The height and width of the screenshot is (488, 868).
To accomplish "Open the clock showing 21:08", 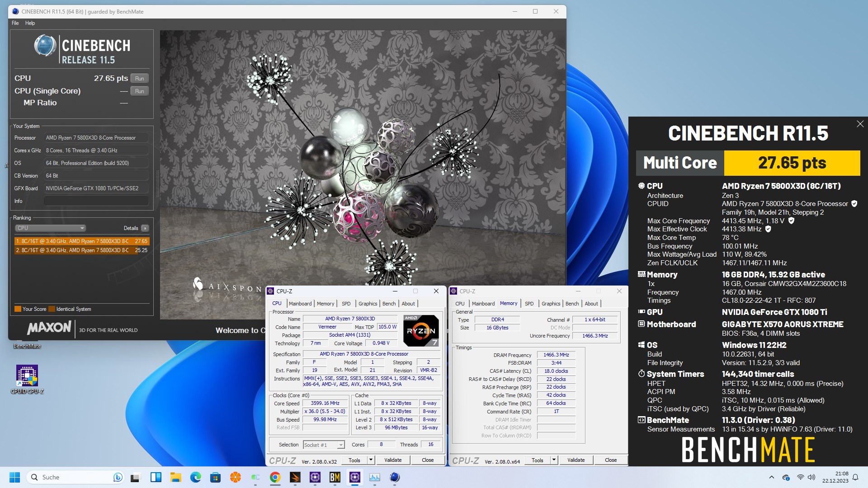I will 835,477.
